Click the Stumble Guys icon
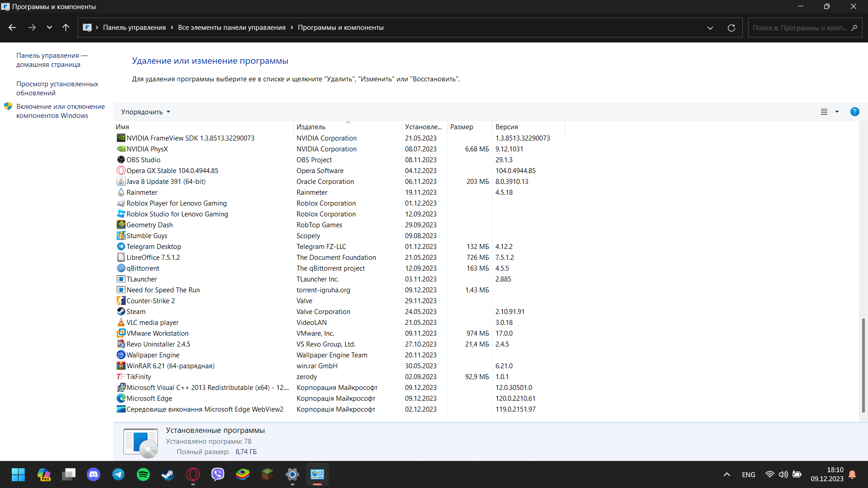The image size is (868, 488). coord(121,236)
